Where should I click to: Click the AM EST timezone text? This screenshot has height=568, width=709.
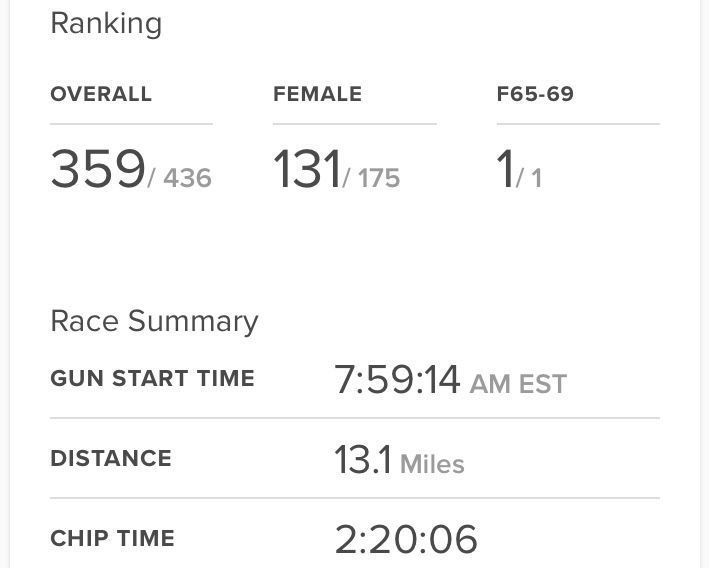pyautogui.click(x=518, y=384)
